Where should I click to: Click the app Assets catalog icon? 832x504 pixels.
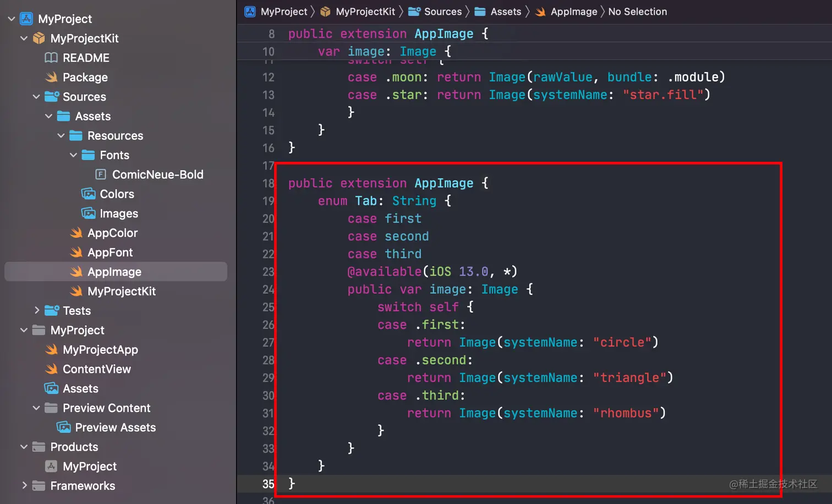coord(52,388)
